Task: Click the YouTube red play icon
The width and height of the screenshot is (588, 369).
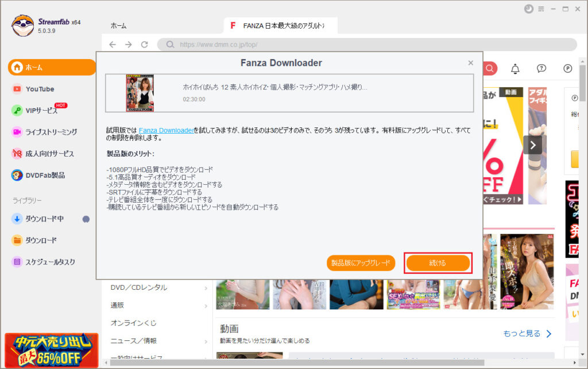Action: pyautogui.click(x=17, y=89)
